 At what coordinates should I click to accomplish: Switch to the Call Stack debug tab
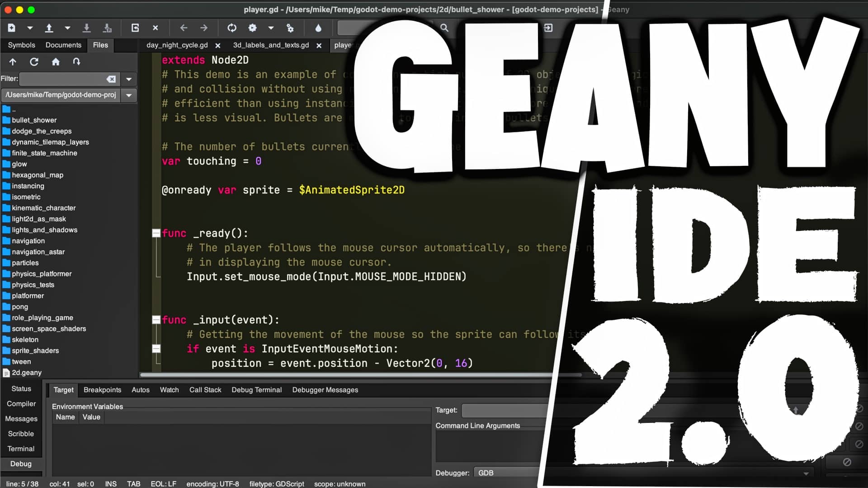[205, 390]
